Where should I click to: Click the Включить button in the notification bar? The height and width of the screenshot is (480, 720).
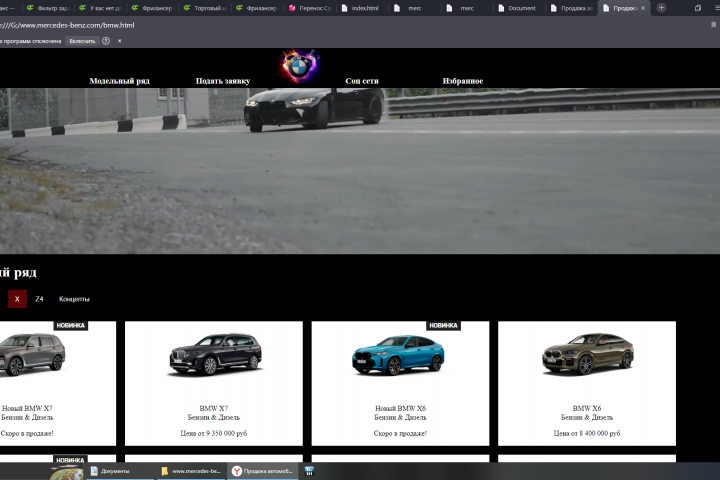pyautogui.click(x=82, y=41)
